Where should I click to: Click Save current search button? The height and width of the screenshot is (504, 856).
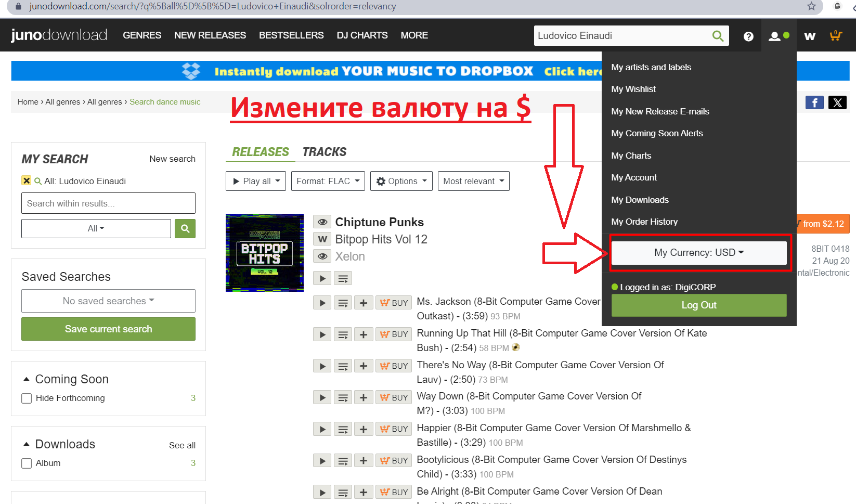tap(108, 329)
